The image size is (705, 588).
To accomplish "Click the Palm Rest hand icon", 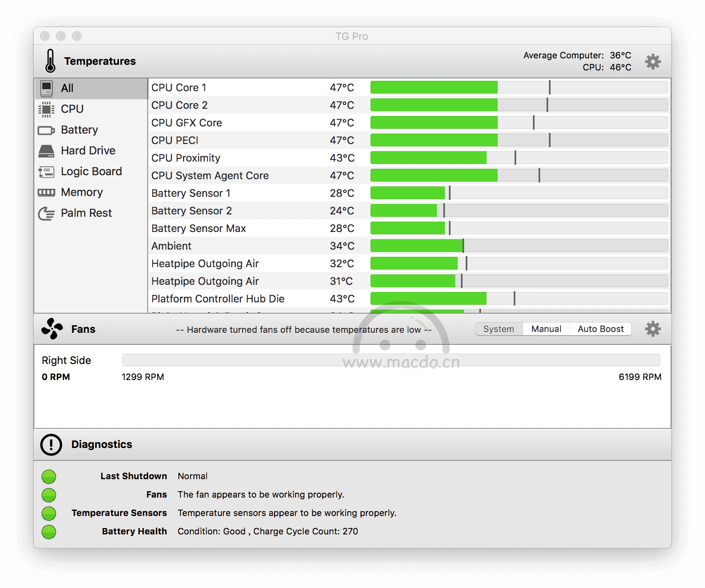I will 46,214.
